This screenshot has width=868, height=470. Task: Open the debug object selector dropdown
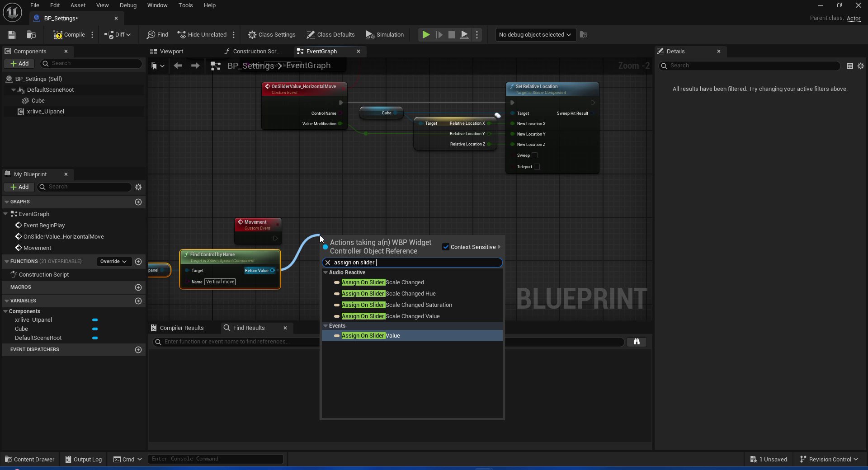point(535,35)
